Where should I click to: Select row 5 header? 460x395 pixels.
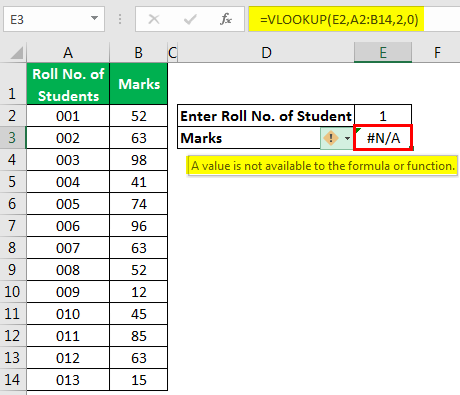click(13, 182)
